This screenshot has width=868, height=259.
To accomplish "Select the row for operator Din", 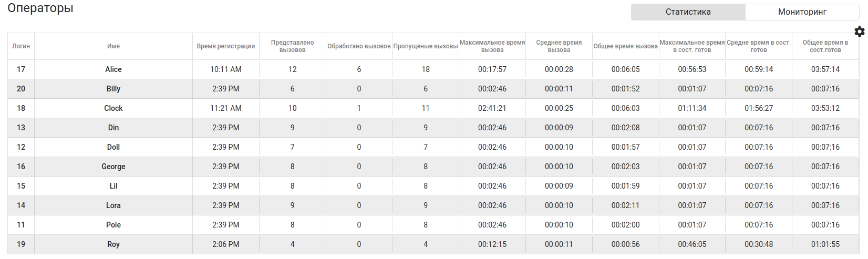I will click(113, 128).
